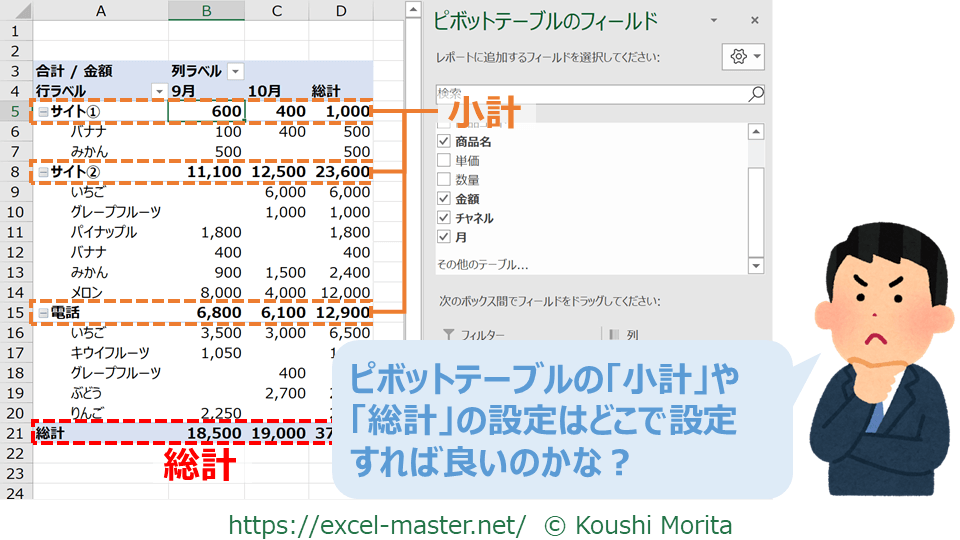Open the 列ラベル filter dropdown
Image resolution: width=960 pixels, height=540 pixels.
pos(235,71)
